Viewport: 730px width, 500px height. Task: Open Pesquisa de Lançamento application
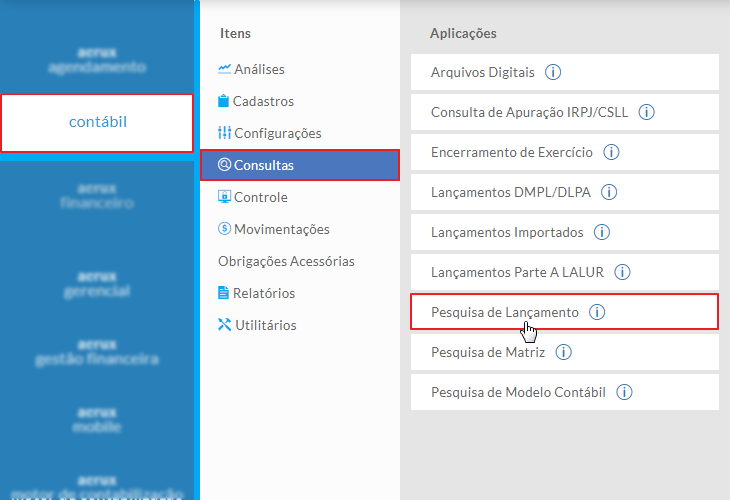point(504,312)
